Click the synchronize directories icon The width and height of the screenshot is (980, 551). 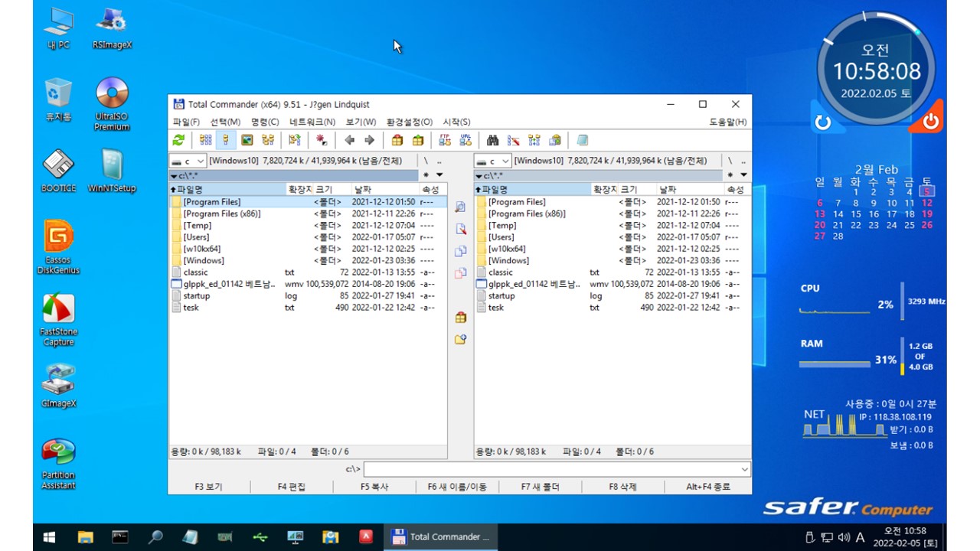click(x=534, y=140)
